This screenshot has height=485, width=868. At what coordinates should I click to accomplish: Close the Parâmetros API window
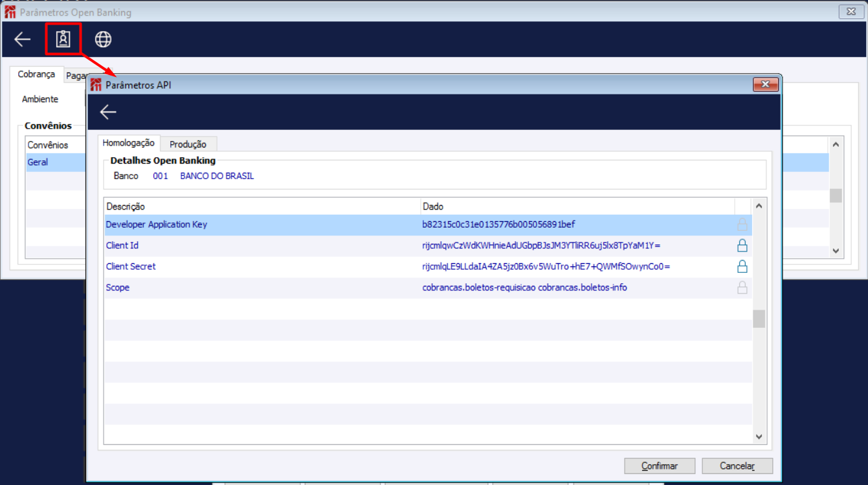point(765,85)
